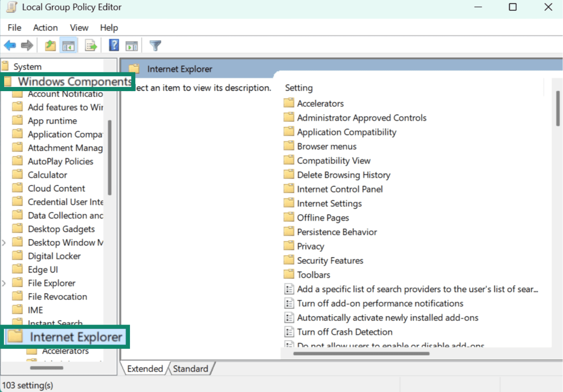Open Help via the question mark icon

(114, 45)
